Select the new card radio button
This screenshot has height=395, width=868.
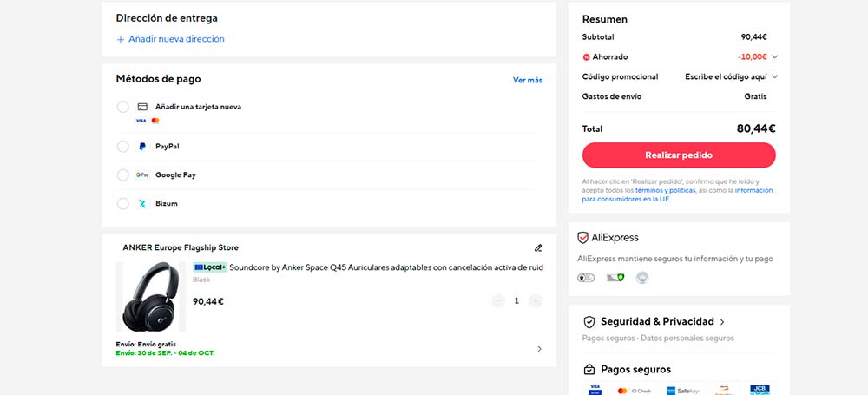click(x=122, y=107)
